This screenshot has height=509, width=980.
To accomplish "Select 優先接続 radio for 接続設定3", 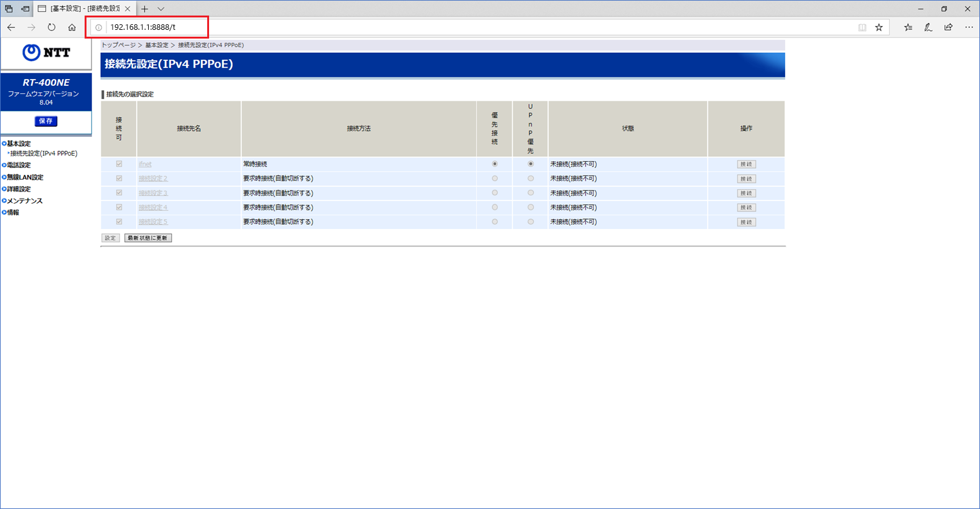I will pos(495,193).
